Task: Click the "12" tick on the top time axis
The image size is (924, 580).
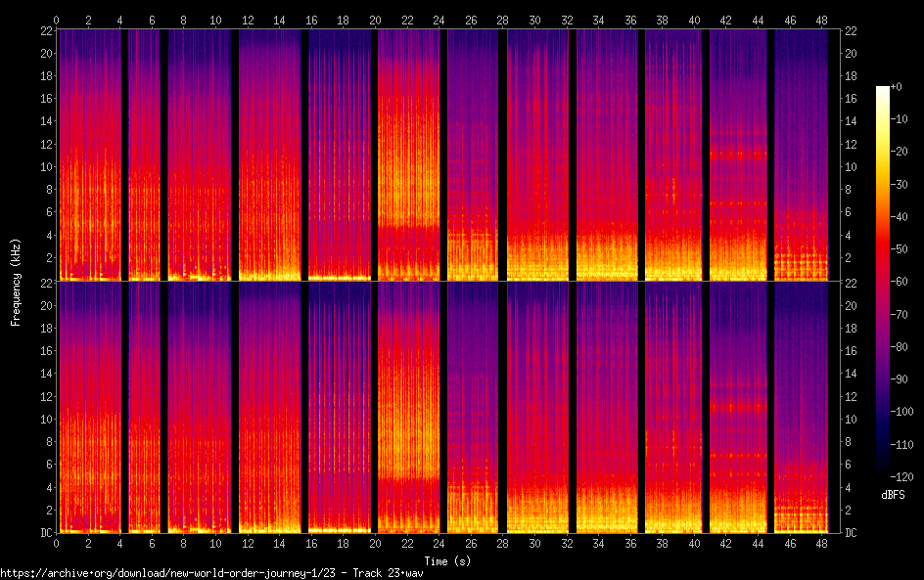Action: click(x=249, y=19)
